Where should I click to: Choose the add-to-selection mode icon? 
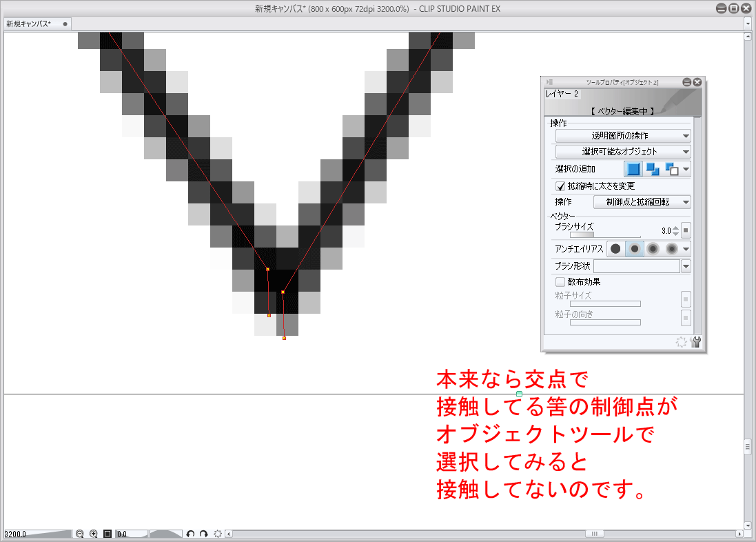[652, 169]
